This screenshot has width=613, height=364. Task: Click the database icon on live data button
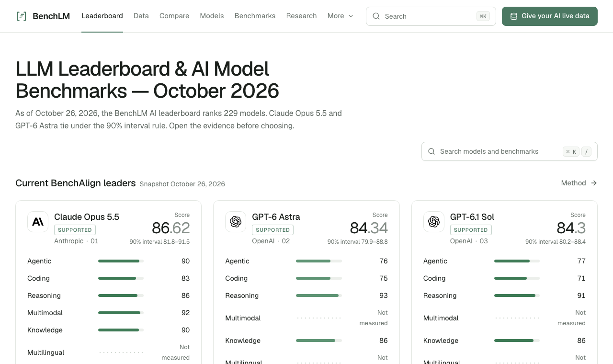pos(514,16)
